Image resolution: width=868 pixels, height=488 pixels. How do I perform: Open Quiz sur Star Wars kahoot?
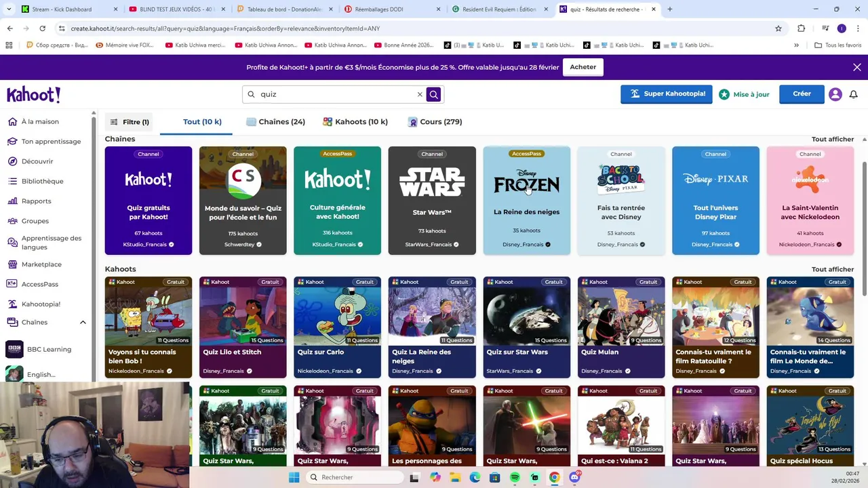coord(526,327)
